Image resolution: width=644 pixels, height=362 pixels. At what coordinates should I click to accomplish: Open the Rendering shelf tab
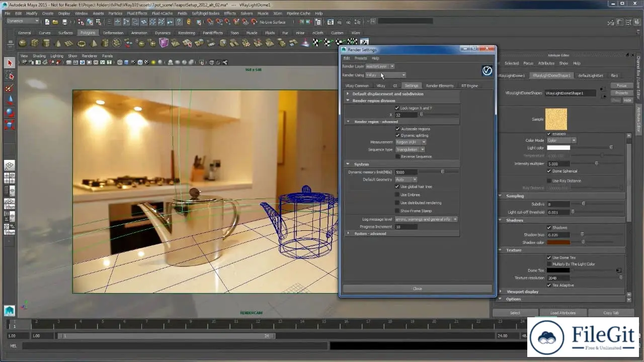(186, 33)
